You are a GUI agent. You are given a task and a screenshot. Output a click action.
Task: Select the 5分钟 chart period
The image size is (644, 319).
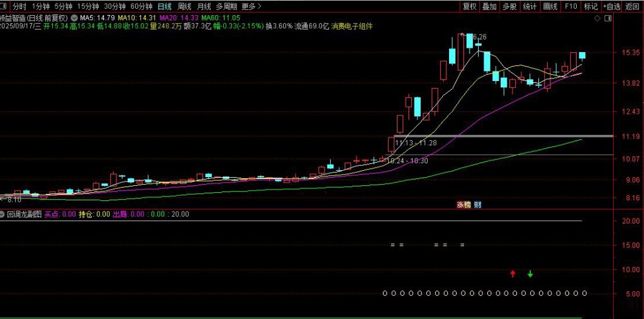pos(64,6)
